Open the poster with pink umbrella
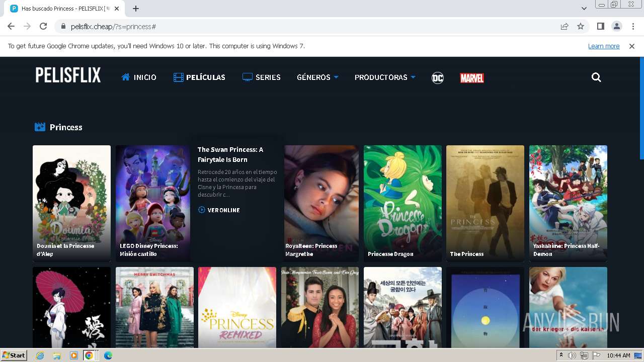644x362 pixels. tap(71, 307)
